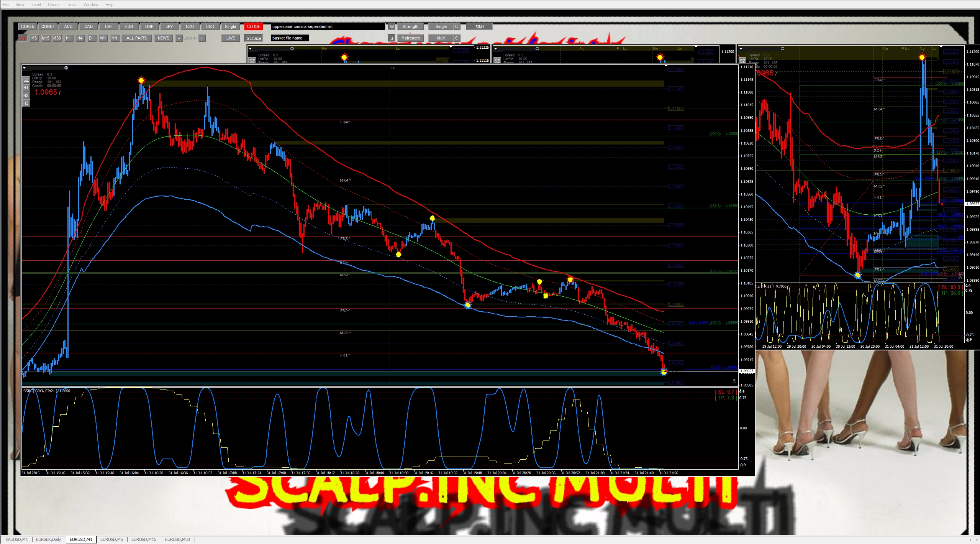The height and width of the screenshot is (544, 980).
Task: Click the ALL PAIRS button
Action: point(136,38)
